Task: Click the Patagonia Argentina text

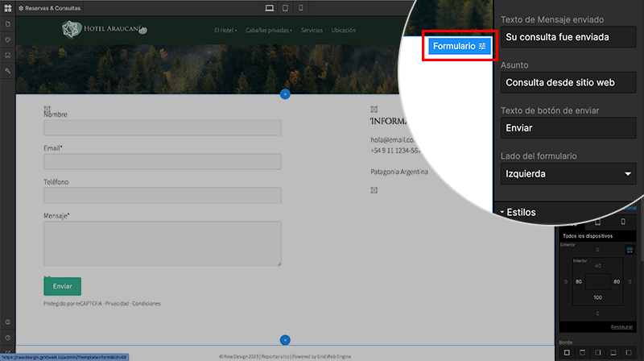Action: click(x=399, y=172)
